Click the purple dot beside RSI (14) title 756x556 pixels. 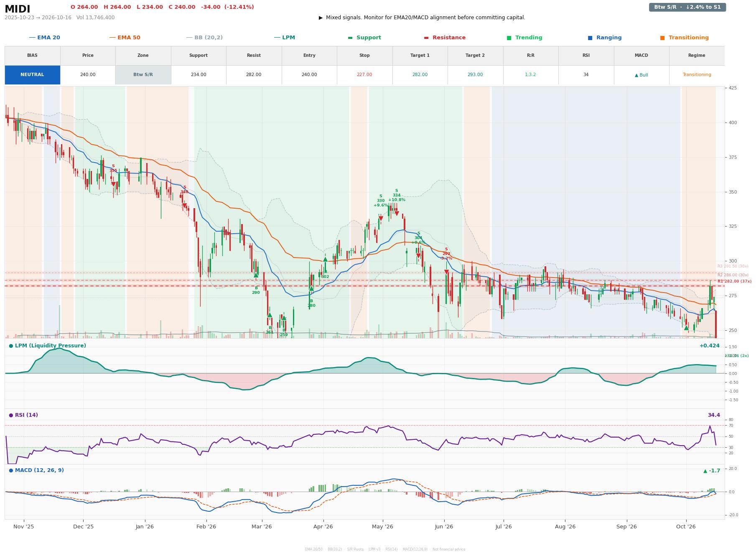[x=11, y=415]
